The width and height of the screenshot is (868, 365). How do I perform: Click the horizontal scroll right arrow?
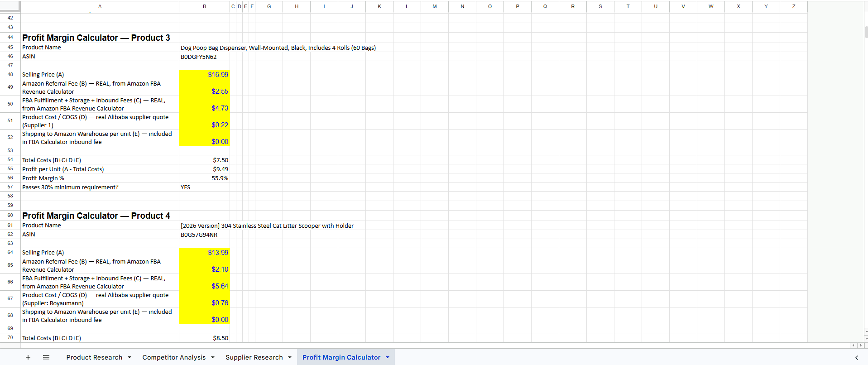tap(861, 346)
